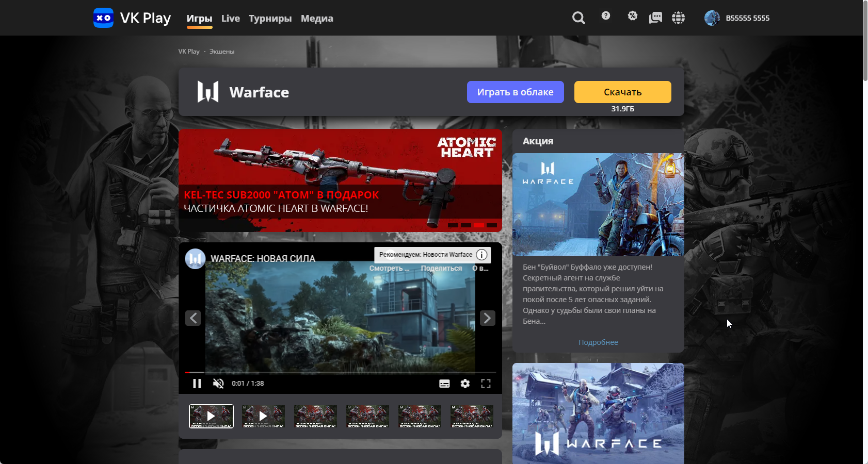Select the Игры tab
The height and width of the screenshot is (464, 868).
pyautogui.click(x=199, y=19)
